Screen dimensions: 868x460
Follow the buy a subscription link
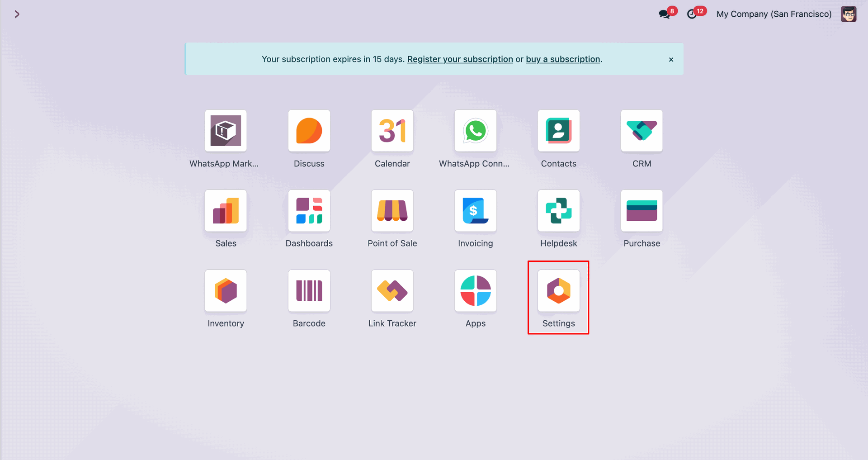click(563, 59)
